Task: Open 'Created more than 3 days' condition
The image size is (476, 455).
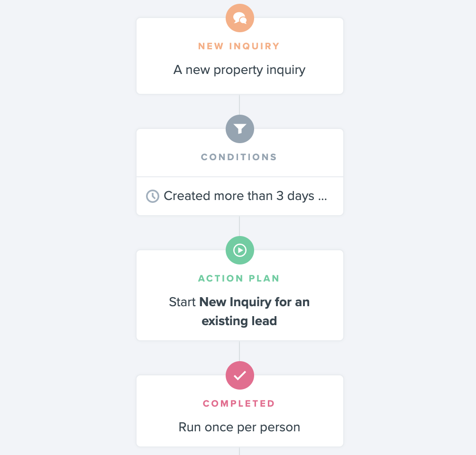Action: (x=240, y=196)
